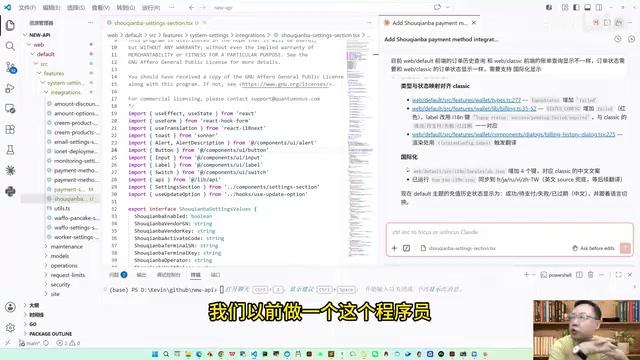Click the slash command icon in Claude input

tap(407, 248)
